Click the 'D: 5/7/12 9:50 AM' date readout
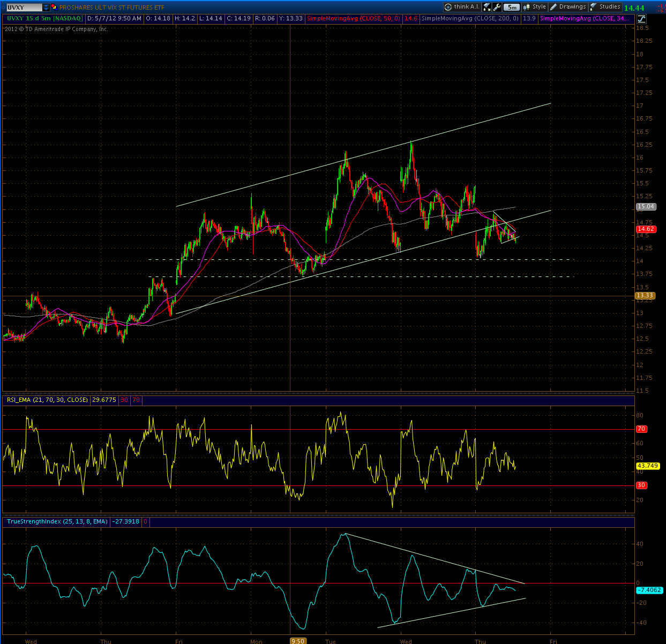Screen dimensions: 666x644 tap(114, 18)
